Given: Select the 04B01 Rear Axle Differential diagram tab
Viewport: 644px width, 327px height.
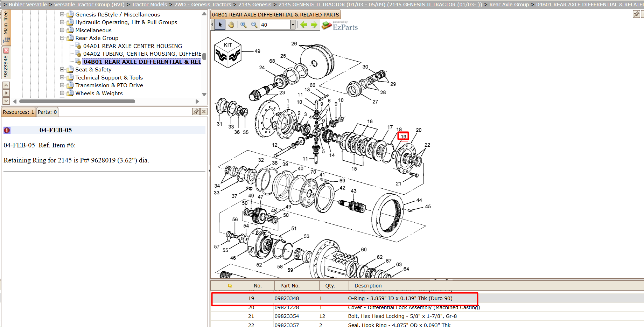Looking at the screenshot, I should tap(275, 15).
